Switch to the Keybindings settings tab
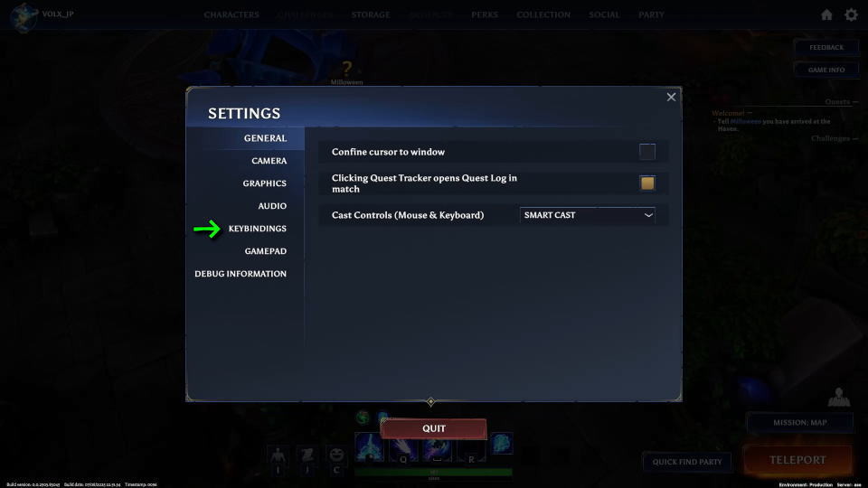This screenshot has height=488, width=868. pyautogui.click(x=258, y=229)
